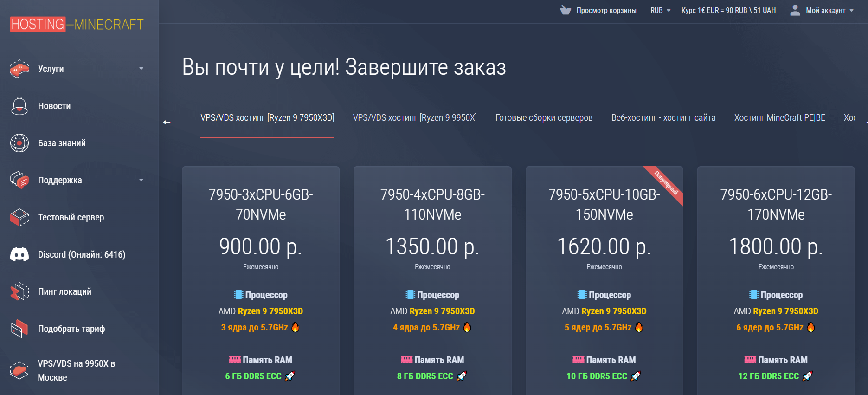Viewport: 868px width, 395px height.
Task: Click the processor chip icon in the 1350.00 р. plan
Action: [410, 295]
